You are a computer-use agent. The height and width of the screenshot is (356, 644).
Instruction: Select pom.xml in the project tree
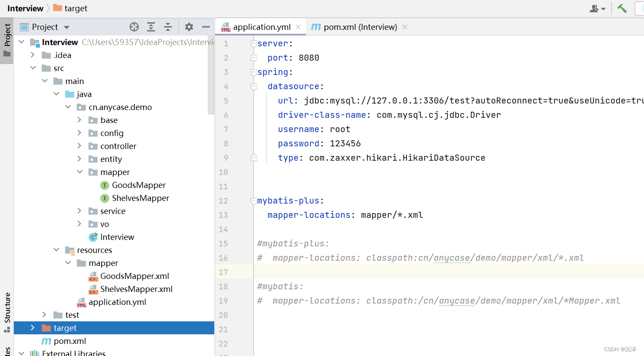tap(69, 341)
